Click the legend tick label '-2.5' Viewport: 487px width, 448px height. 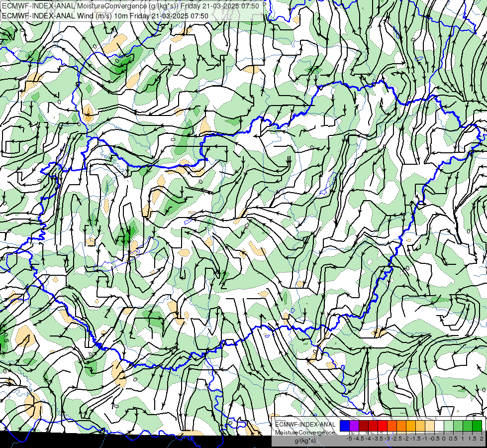click(x=397, y=439)
